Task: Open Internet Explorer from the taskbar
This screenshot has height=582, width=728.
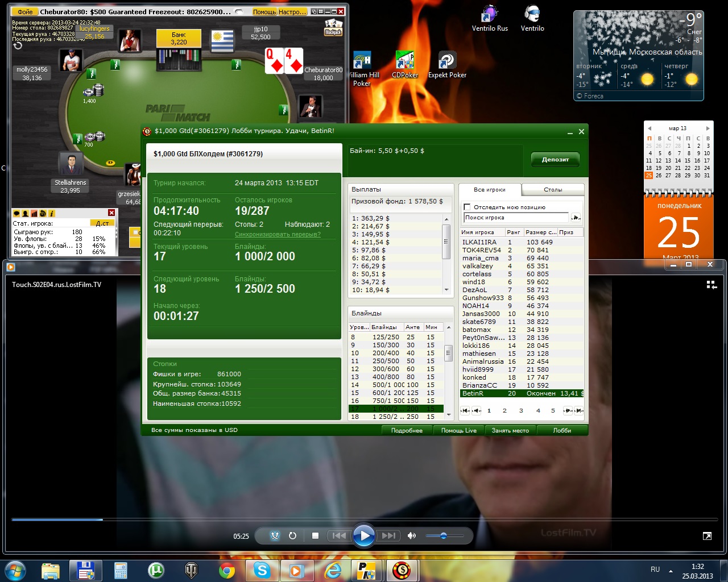Action: pos(332,570)
